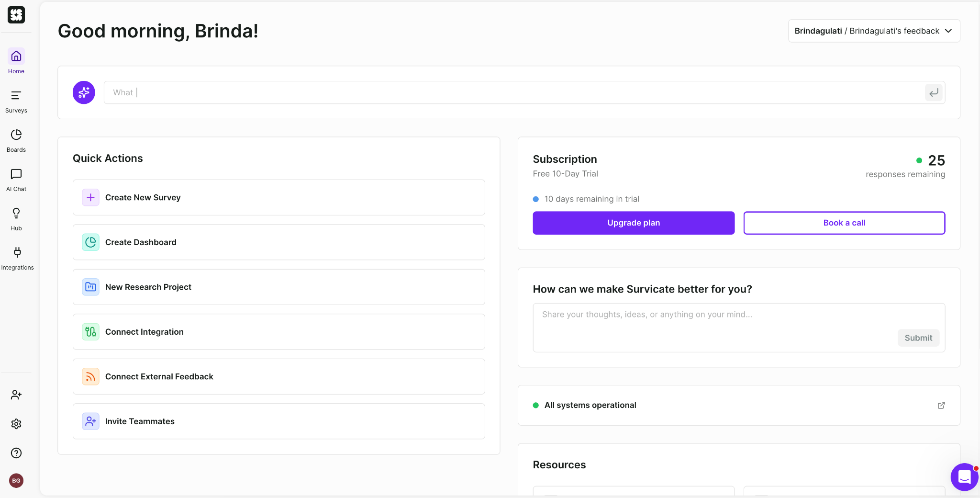980x498 pixels.
Task: Open Integrations plug icon
Action: click(17, 252)
